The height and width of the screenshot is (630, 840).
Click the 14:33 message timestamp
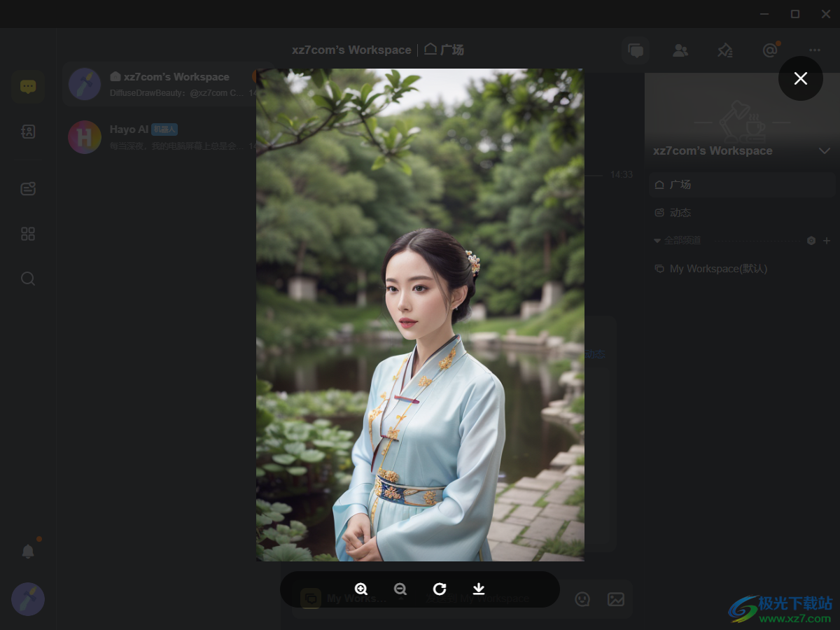pyautogui.click(x=622, y=174)
